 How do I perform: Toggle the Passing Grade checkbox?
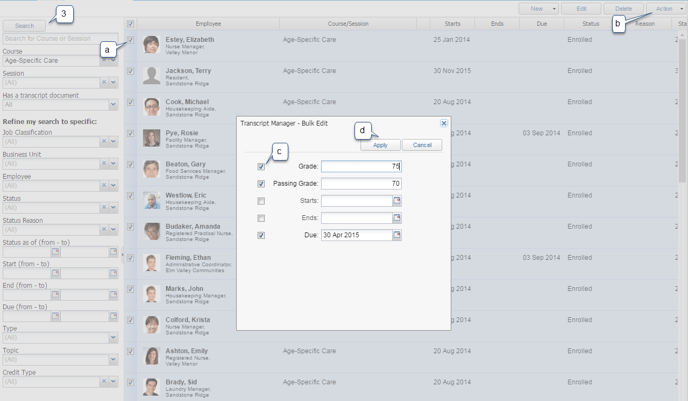tap(261, 184)
